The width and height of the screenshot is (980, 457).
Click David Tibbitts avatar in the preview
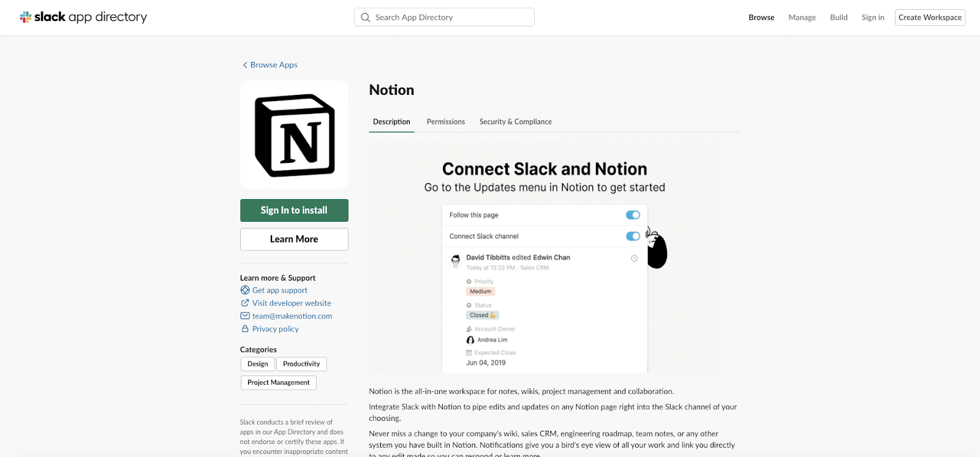[x=456, y=260]
